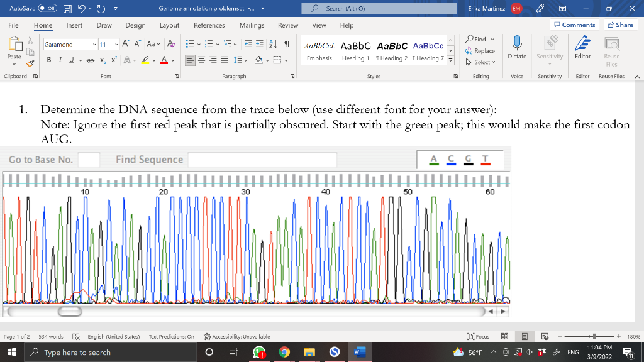
Task: Switch to the References tab
Action: 209,25
